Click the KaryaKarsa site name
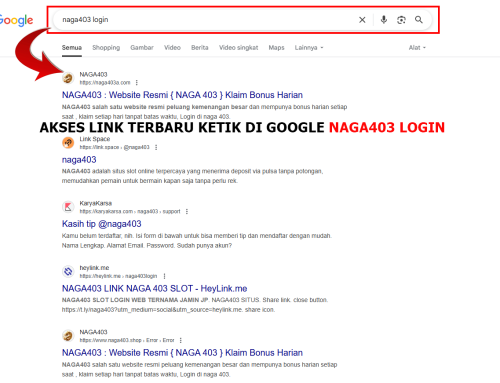The width and height of the screenshot is (500, 383). 96,203
